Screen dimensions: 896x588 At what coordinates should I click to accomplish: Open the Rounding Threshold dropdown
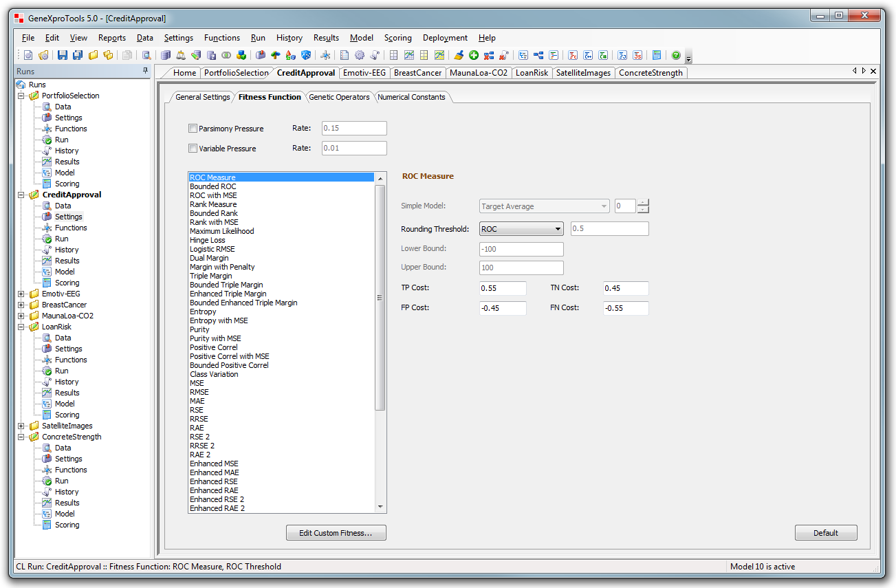[x=521, y=229]
